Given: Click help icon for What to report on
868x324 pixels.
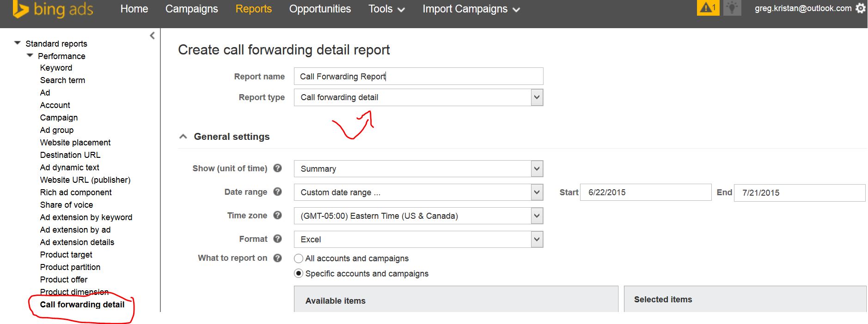Looking at the screenshot, I should coord(277,258).
